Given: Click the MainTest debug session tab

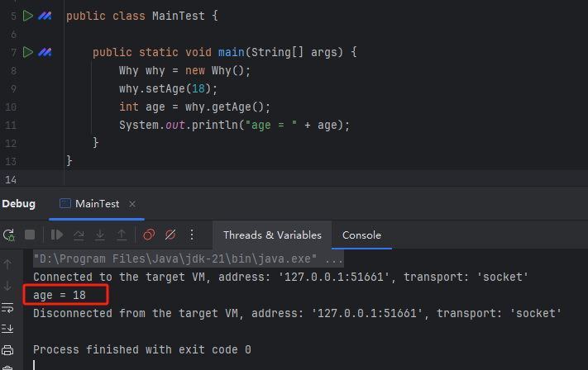Looking at the screenshot, I should pyautogui.click(x=97, y=203).
